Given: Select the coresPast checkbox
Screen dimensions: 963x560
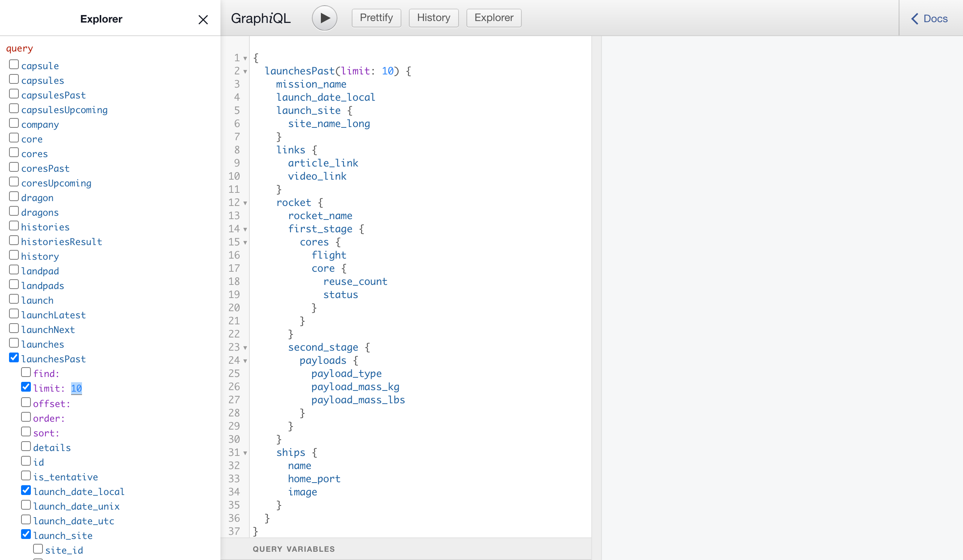Looking at the screenshot, I should [14, 167].
